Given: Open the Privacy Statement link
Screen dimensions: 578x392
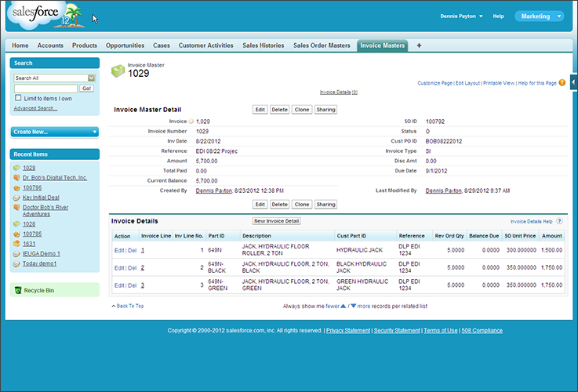Looking at the screenshot, I should [348, 331].
